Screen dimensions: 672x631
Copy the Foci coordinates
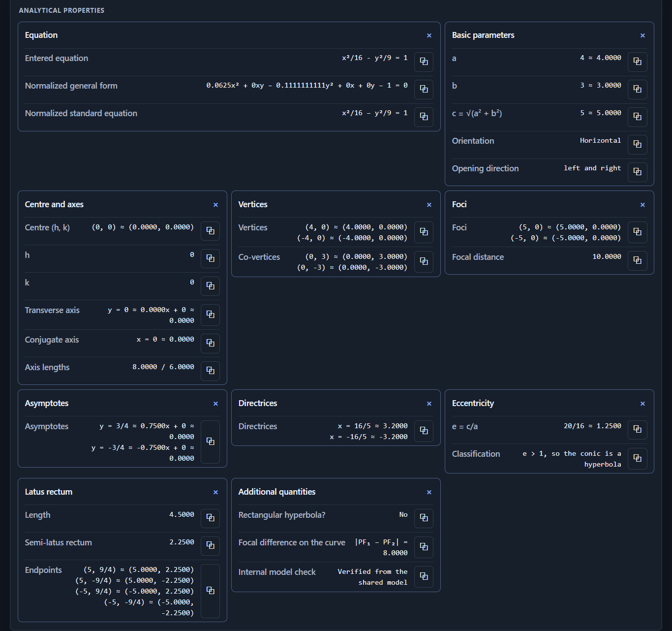637,232
